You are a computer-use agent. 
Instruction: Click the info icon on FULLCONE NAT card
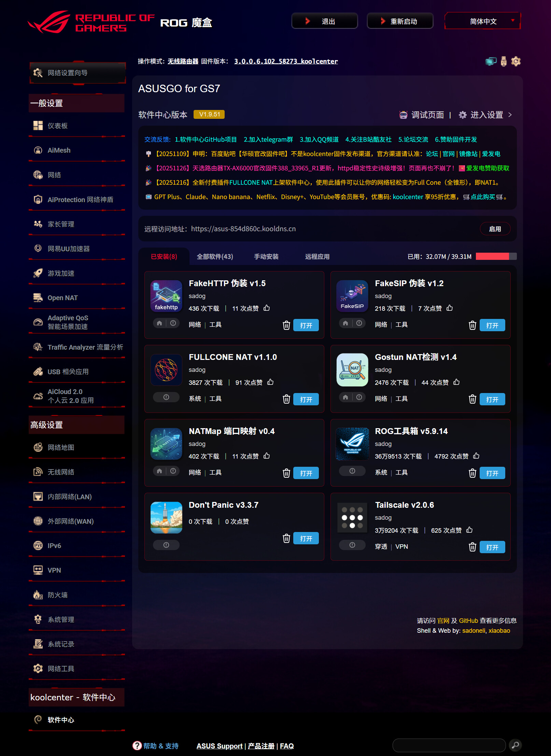point(166,397)
